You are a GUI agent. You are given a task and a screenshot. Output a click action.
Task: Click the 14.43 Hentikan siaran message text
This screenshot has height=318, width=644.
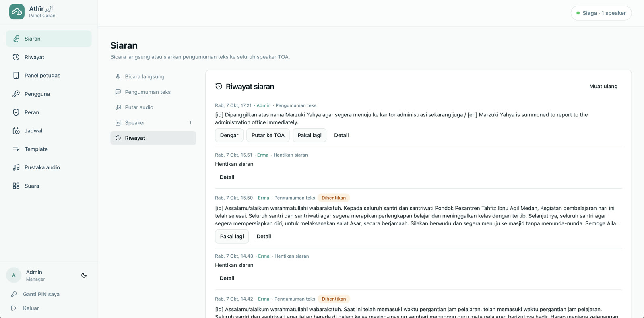[234, 265]
